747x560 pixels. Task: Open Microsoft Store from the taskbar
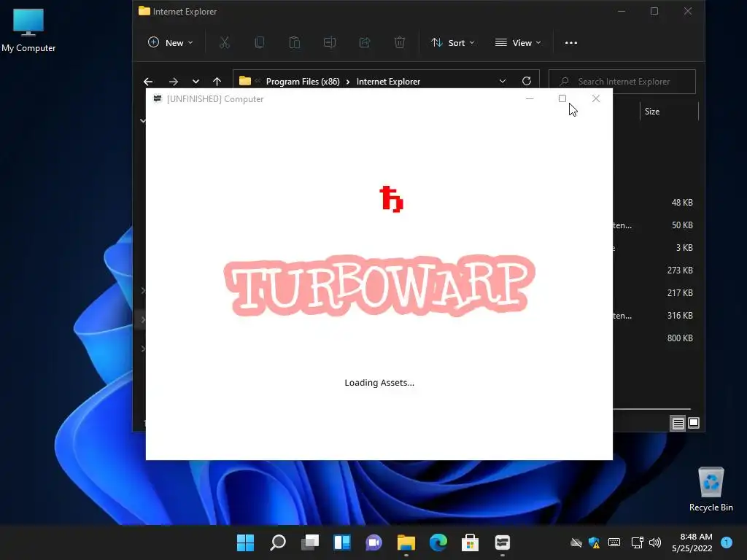[471, 542]
